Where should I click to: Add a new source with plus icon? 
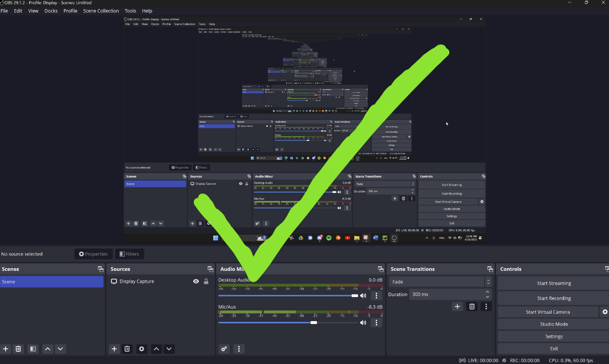[x=114, y=349]
